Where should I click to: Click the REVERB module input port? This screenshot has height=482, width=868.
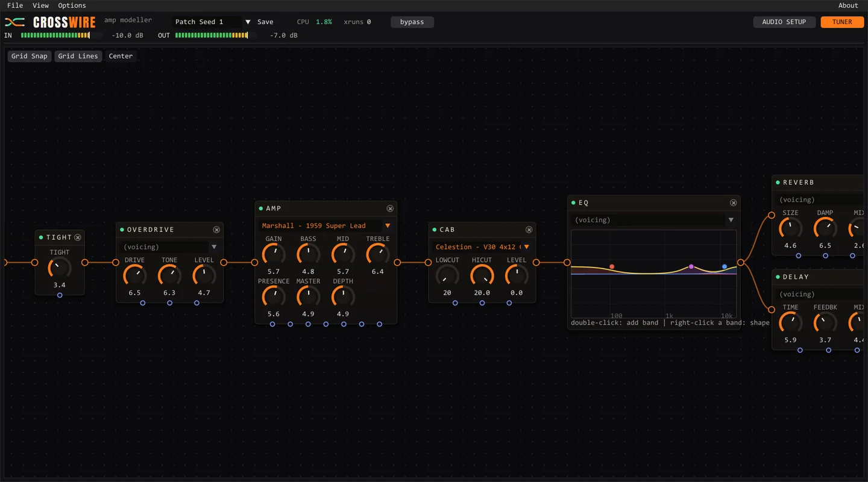point(772,215)
